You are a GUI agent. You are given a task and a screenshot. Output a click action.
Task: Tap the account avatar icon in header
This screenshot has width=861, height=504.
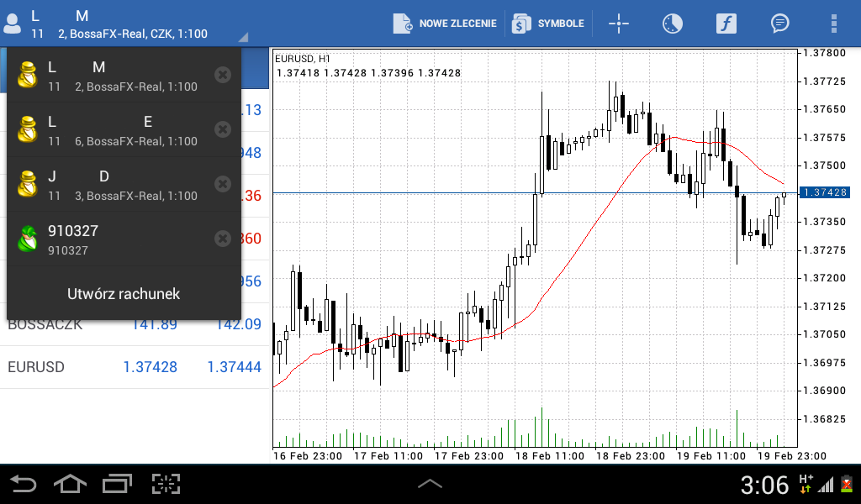[12, 24]
